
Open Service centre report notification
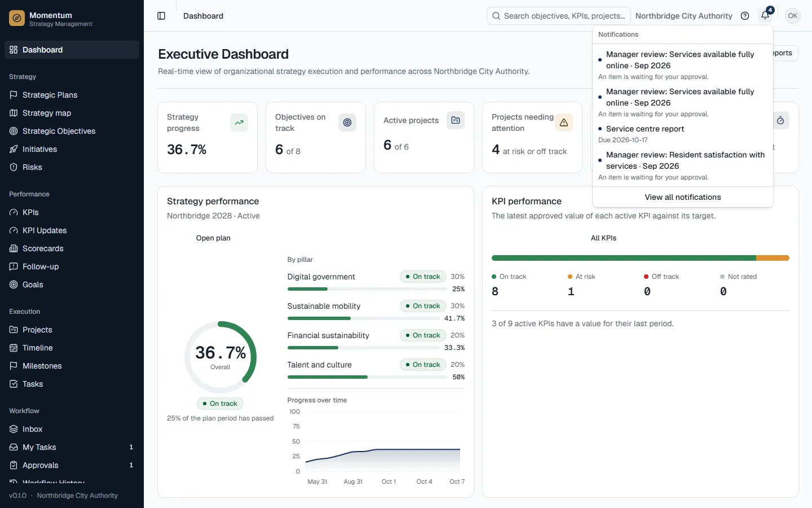point(683,134)
